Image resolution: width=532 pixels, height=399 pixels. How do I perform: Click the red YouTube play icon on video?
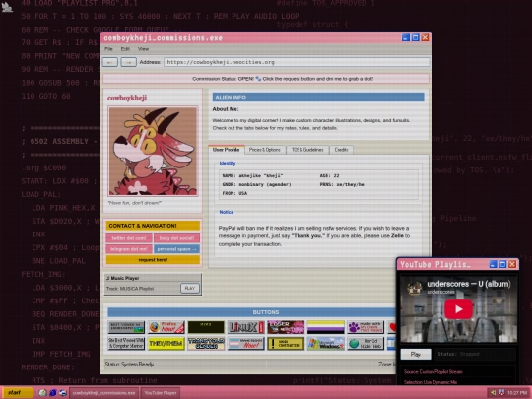click(x=458, y=309)
